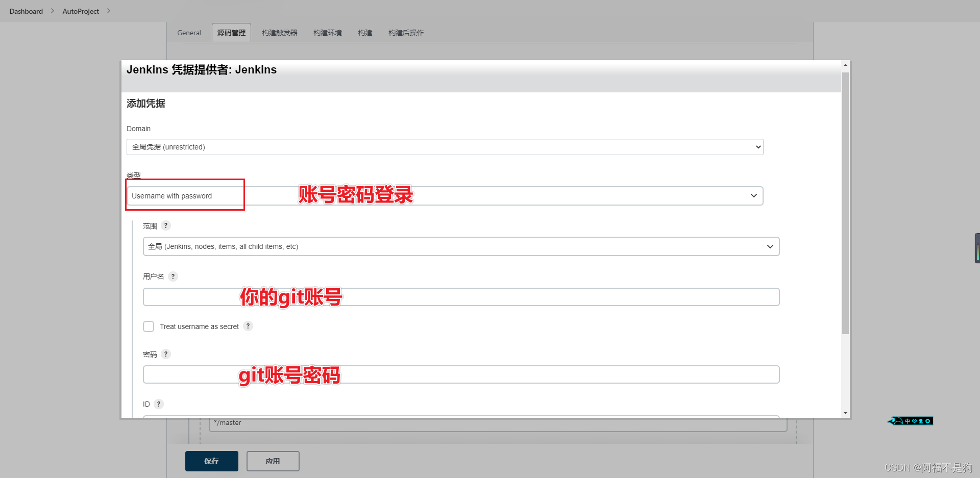The height and width of the screenshot is (478, 980).
Task: Open the 构建触发器 tab
Action: [x=280, y=33]
